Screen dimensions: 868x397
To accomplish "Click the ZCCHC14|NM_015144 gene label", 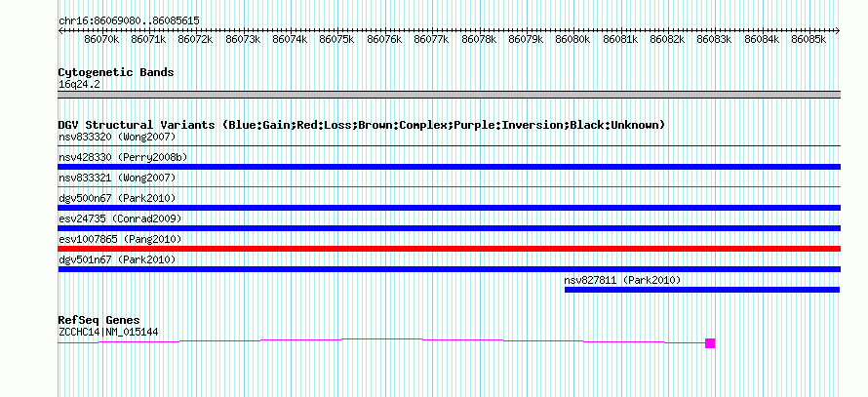I will click(x=109, y=333).
